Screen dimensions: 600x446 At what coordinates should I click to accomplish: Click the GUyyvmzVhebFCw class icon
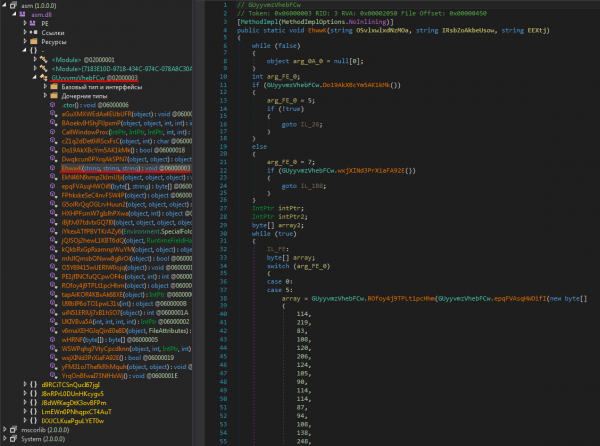point(43,77)
